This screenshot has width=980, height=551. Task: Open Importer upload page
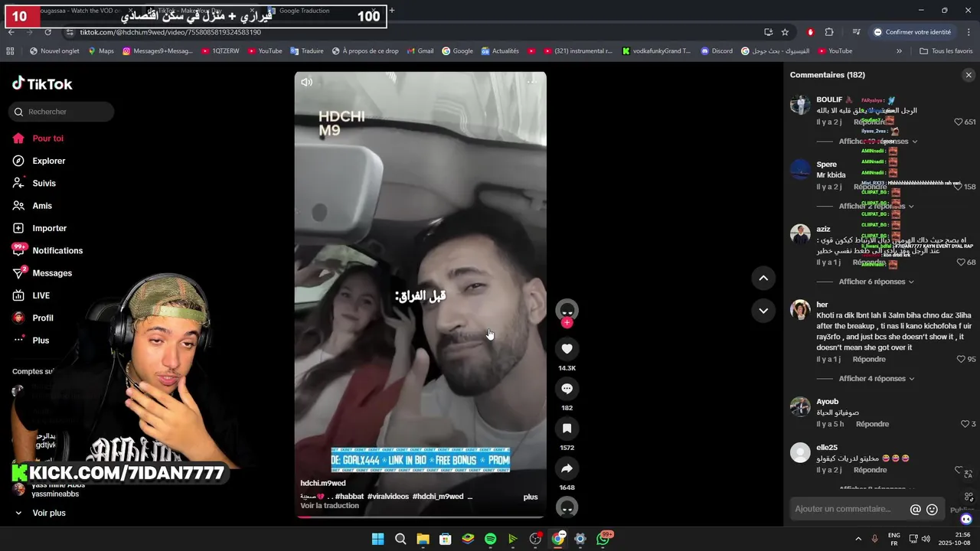point(49,228)
